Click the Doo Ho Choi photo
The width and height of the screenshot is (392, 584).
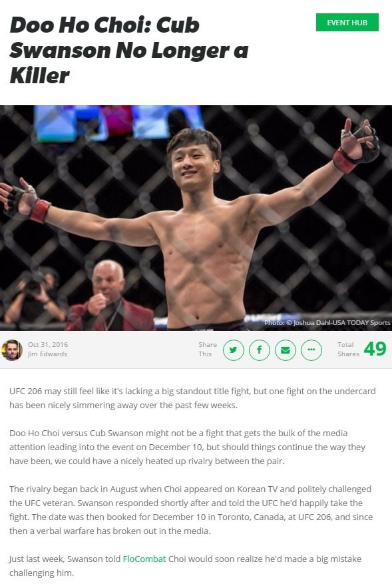pyautogui.click(x=196, y=218)
